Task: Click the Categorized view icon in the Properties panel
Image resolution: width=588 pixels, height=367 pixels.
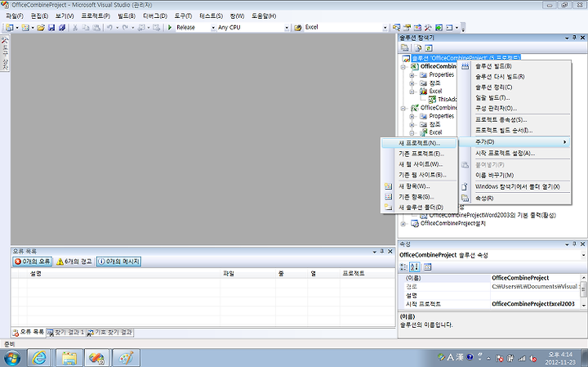Action: point(403,266)
